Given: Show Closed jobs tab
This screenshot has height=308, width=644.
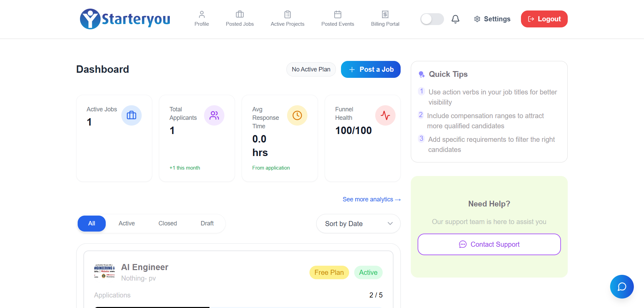Looking at the screenshot, I should pyautogui.click(x=167, y=223).
